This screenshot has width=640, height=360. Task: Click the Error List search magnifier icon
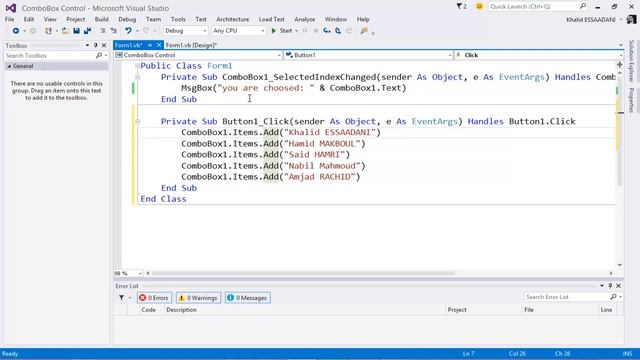point(613,297)
